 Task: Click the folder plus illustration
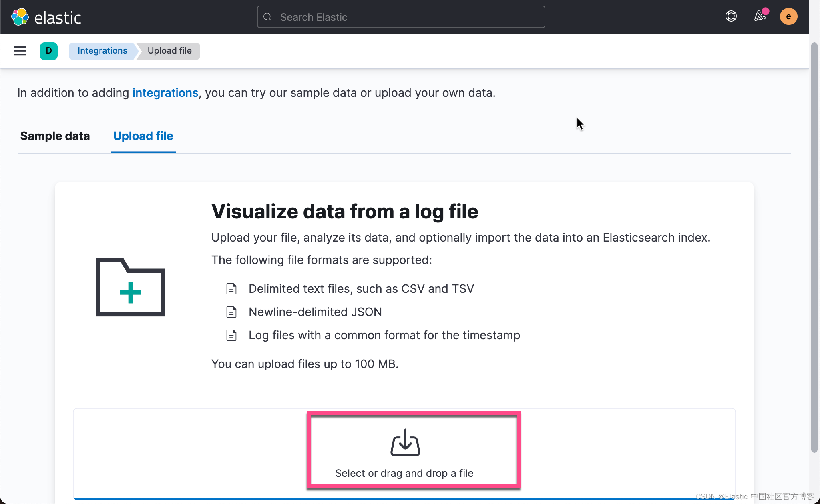(x=131, y=287)
